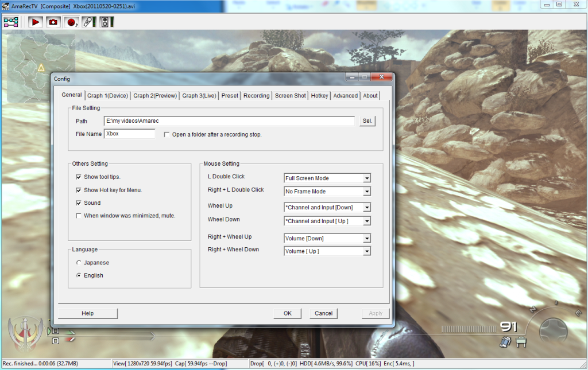Switch to the Graph 2(Preview) tab
This screenshot has width=588, height=370.
click(x=155, y=95)
